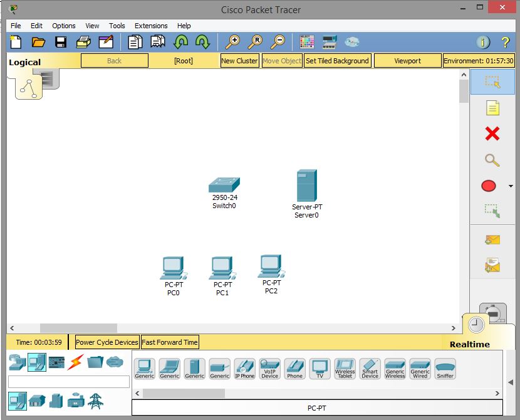The height and width of the screenshot is (420, 520).
Task: Select the Network Devices category icon
Action: tap(18, 362)
